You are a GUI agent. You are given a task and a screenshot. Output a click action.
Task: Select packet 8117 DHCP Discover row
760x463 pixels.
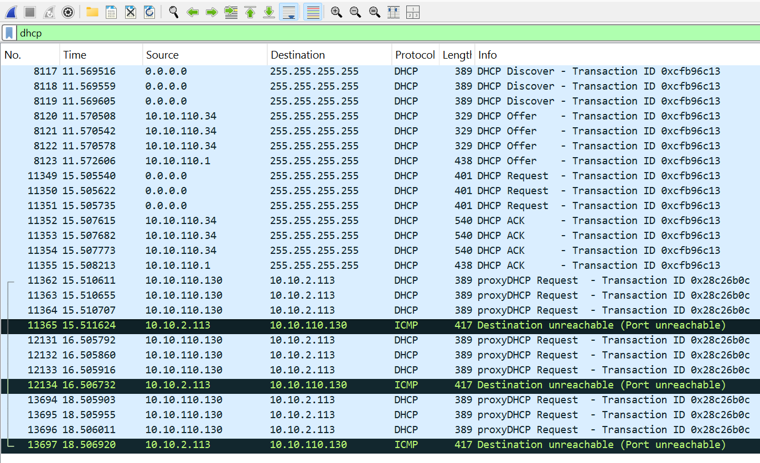pyautogui.click(x=380, y=71)
